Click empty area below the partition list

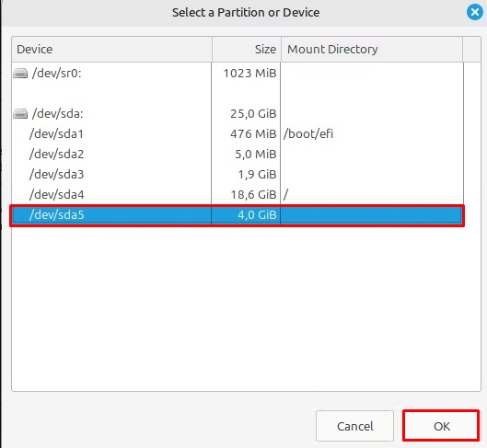pyautogui.click(x=246, y=307)
